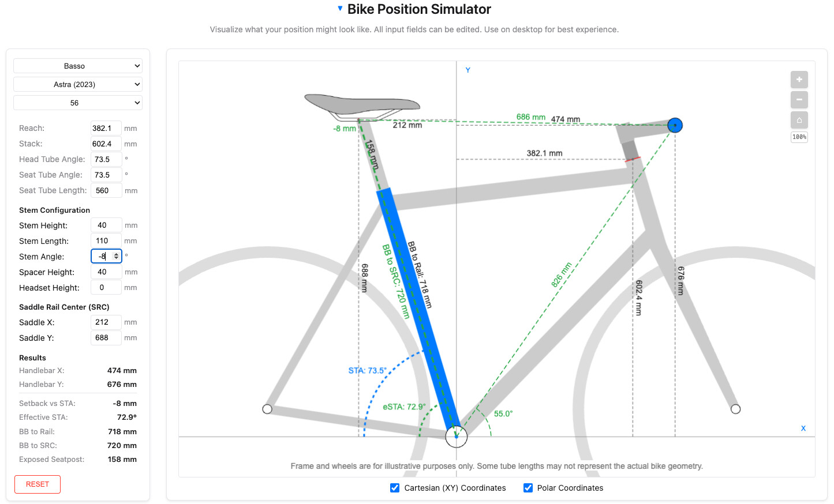Open the Astra (2023) model dropdown
834x504 pixels.
78,85
